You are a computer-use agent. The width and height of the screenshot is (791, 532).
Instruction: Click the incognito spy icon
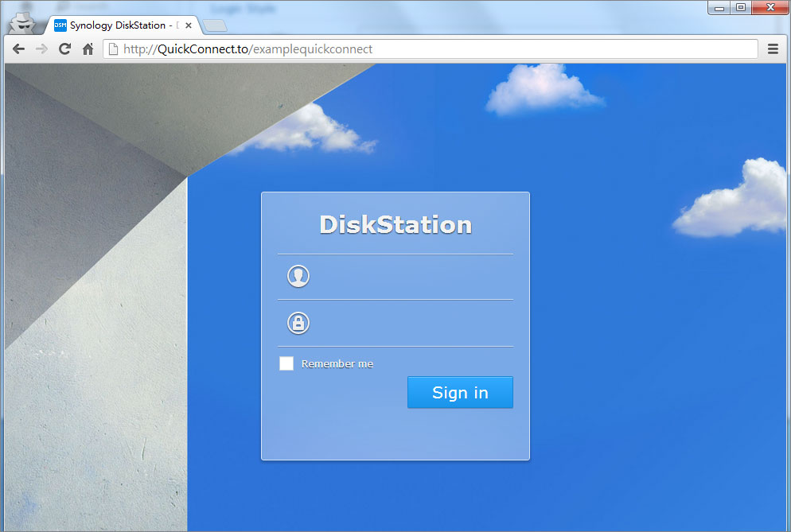coord(22,23)
